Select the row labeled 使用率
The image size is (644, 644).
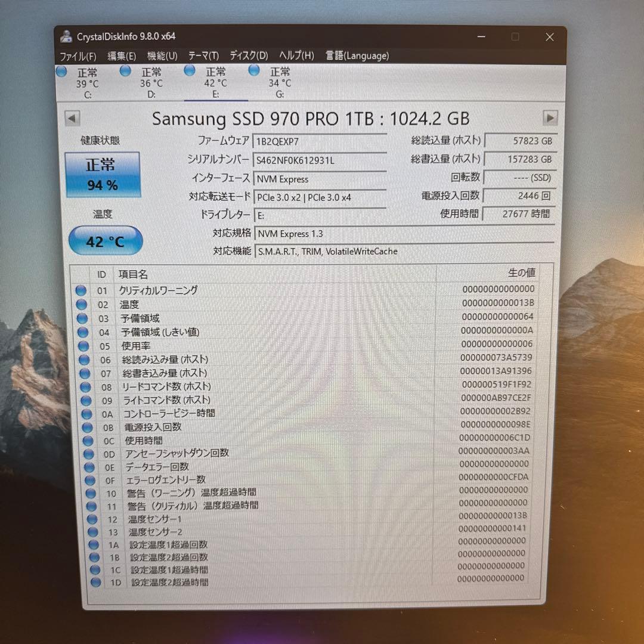[305, 346]
